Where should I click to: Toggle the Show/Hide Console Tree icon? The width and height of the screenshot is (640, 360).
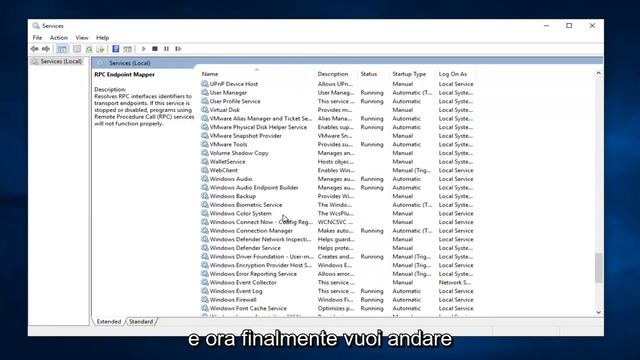coord(62,49)
